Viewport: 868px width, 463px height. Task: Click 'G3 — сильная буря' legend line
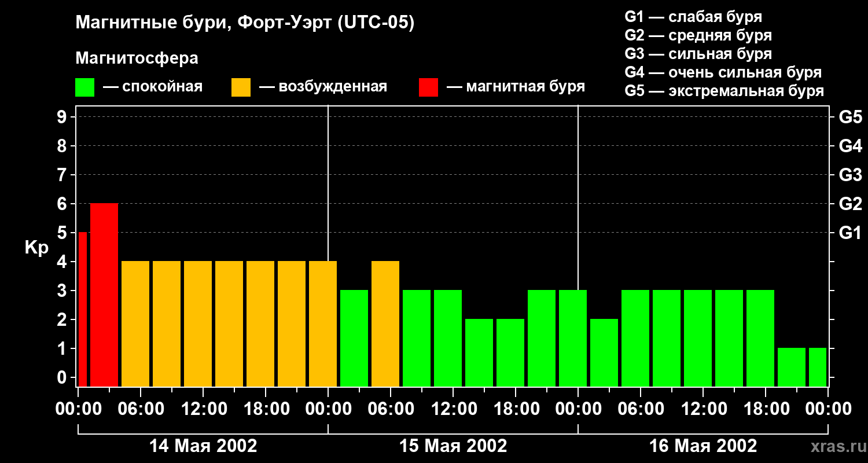698,54
